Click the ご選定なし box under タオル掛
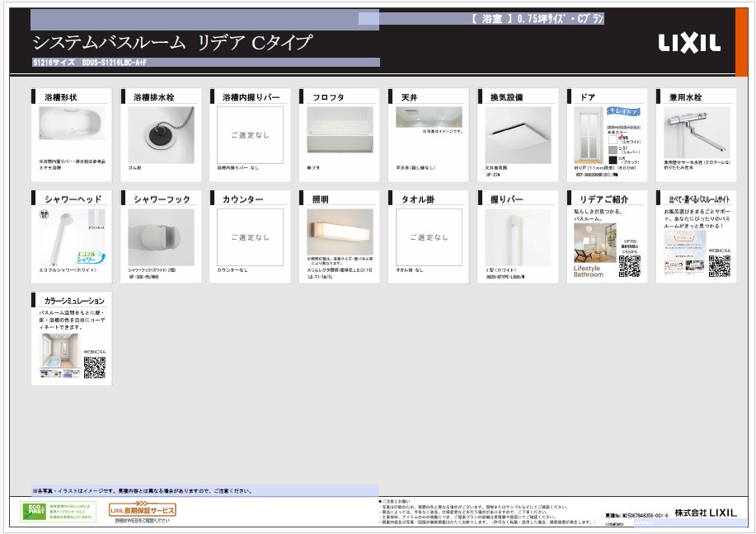Viewport: 756px width, 534px height. (429, 237)
